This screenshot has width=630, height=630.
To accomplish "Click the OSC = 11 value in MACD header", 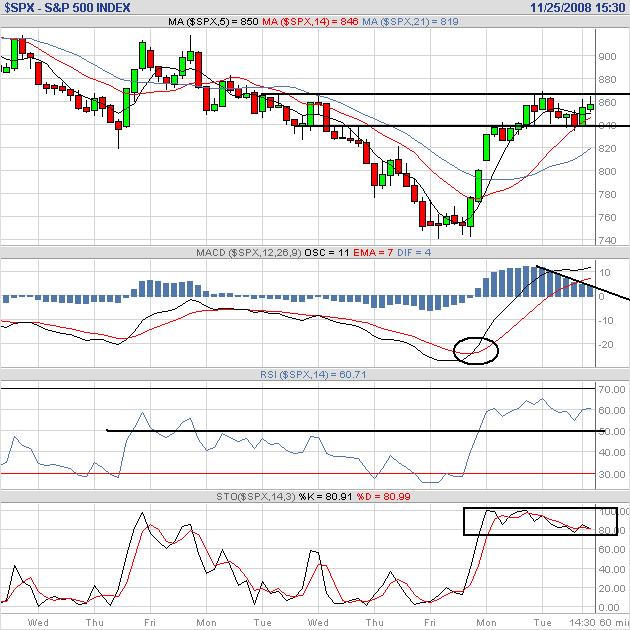I will [x=327, y=253].
